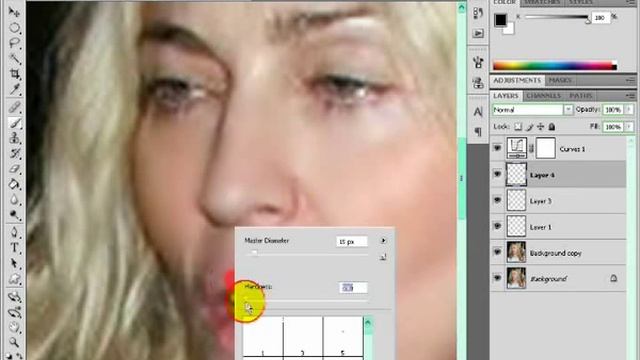Select the Move tool
The image size is (640, 360).
point(14,12)
